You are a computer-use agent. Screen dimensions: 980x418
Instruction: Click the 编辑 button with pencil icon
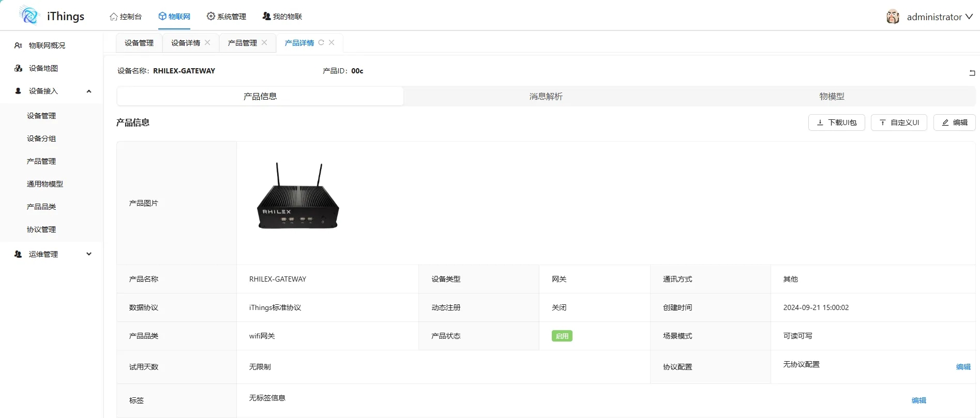click(x=954, y=122)
